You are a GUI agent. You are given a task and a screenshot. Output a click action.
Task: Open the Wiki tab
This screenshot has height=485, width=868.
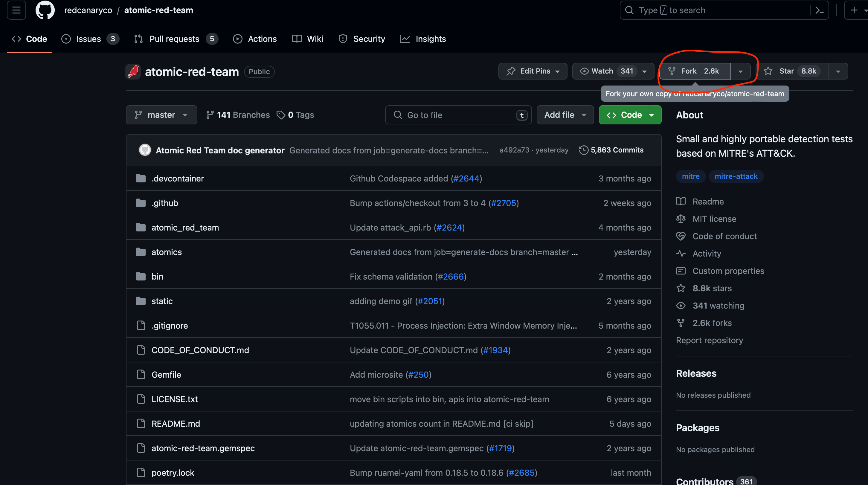pos(308,39)
